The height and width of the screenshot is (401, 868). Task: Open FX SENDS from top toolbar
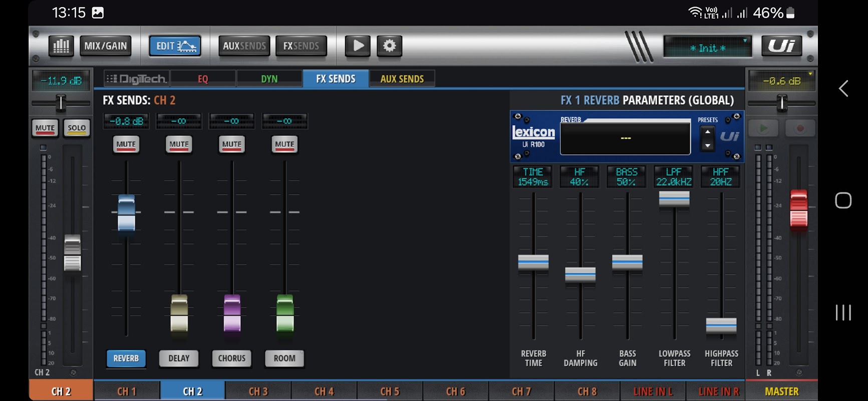pyautogui.click(x=301, y=46)
